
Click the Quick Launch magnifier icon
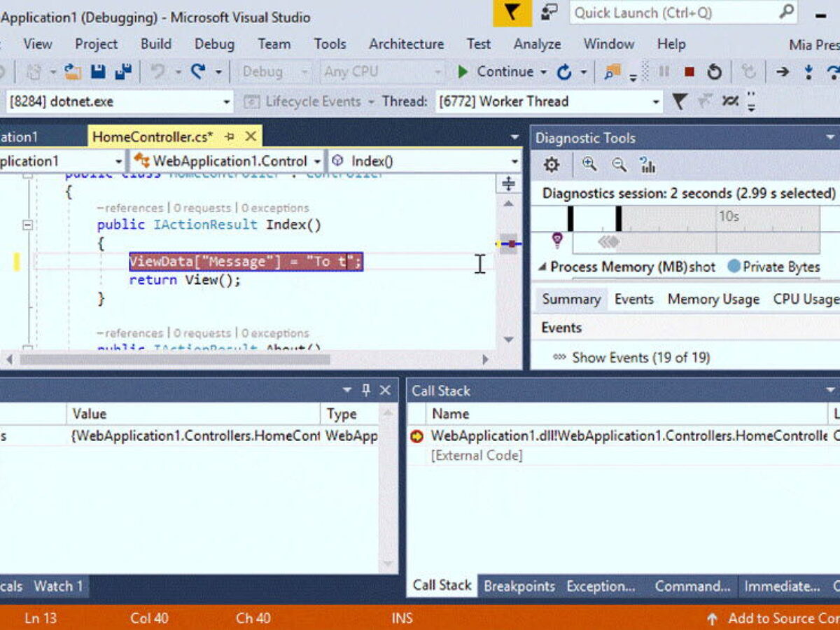pos(787,12)
